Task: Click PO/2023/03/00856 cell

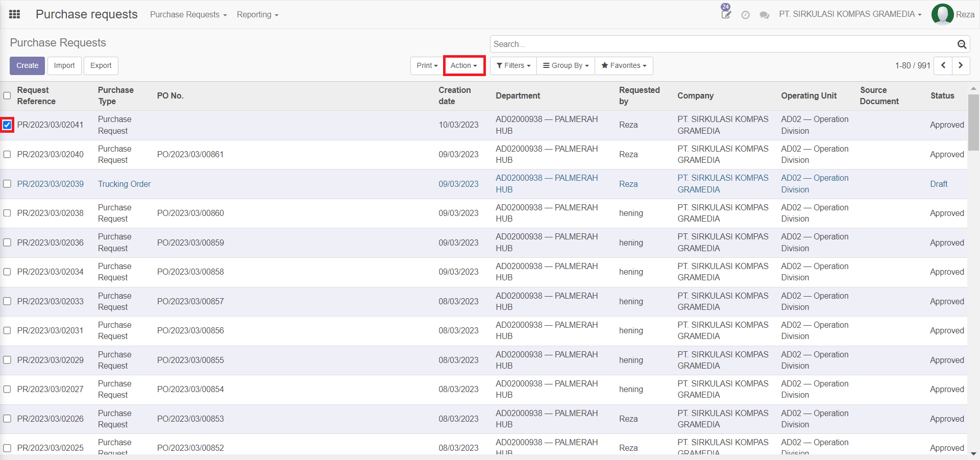Action: (x=190, y=330)
